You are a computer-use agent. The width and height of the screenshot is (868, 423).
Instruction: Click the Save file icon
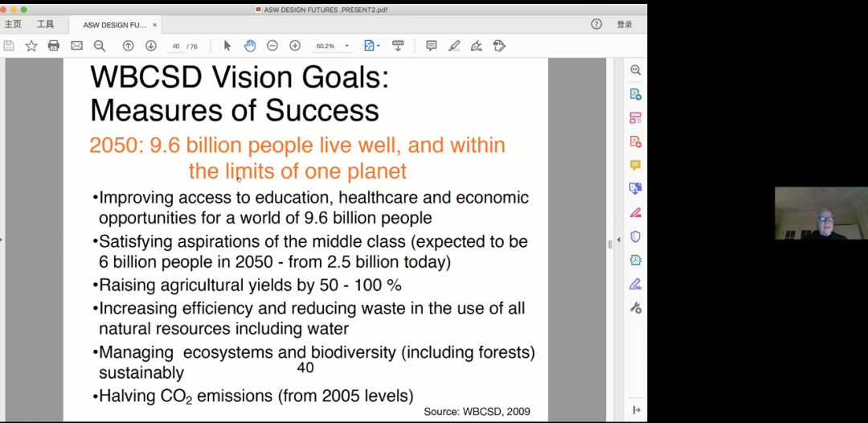pyautogui.click(x=8, y=46)
